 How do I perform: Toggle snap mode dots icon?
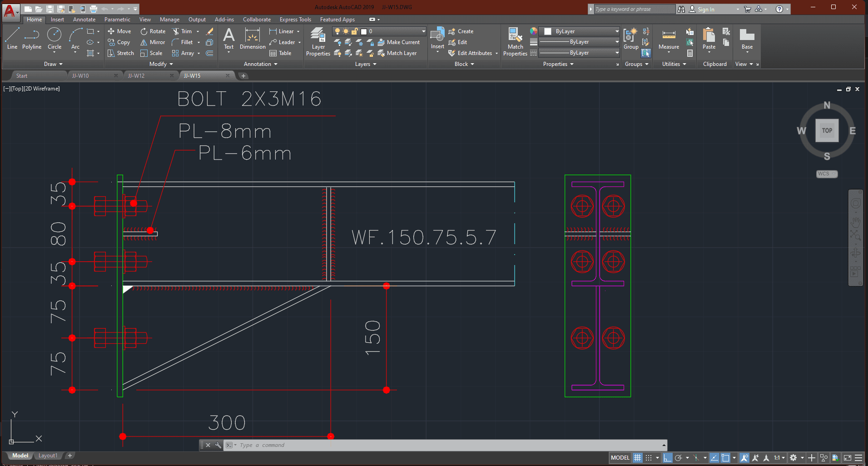tap(649, 458)
